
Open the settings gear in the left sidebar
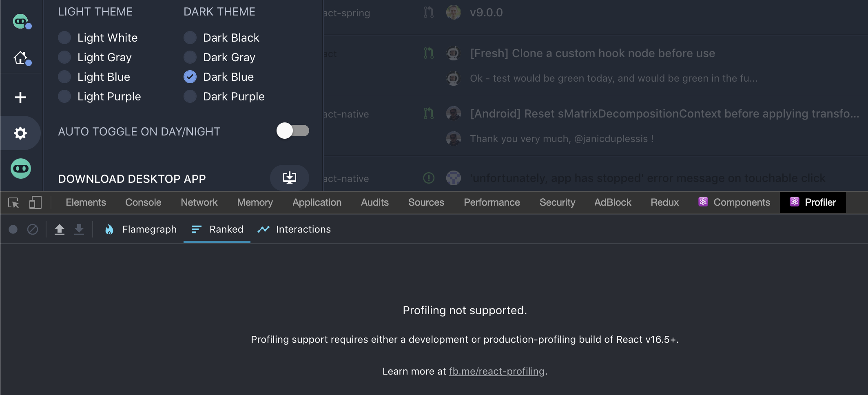click(x=20, y=133)
